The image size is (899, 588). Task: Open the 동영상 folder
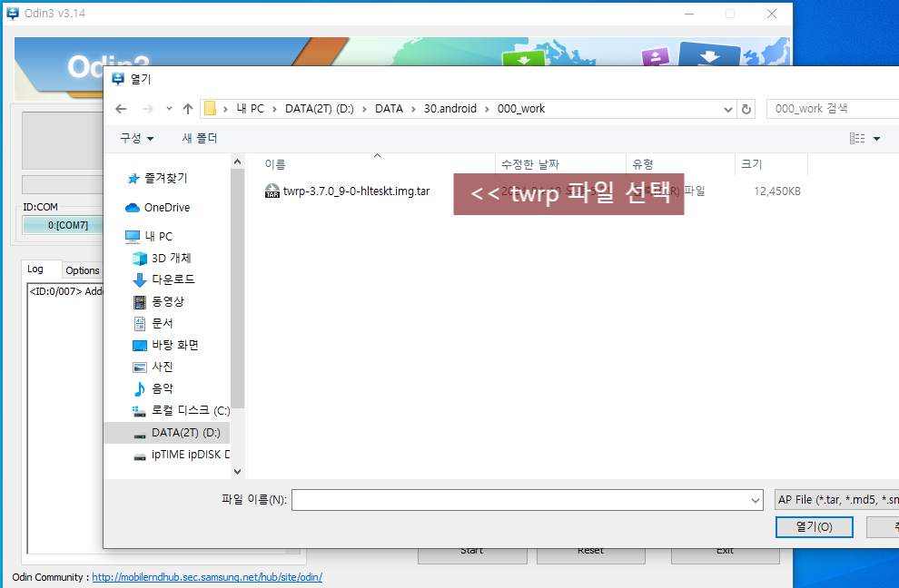pyautogui.click(x=167, y=301)
